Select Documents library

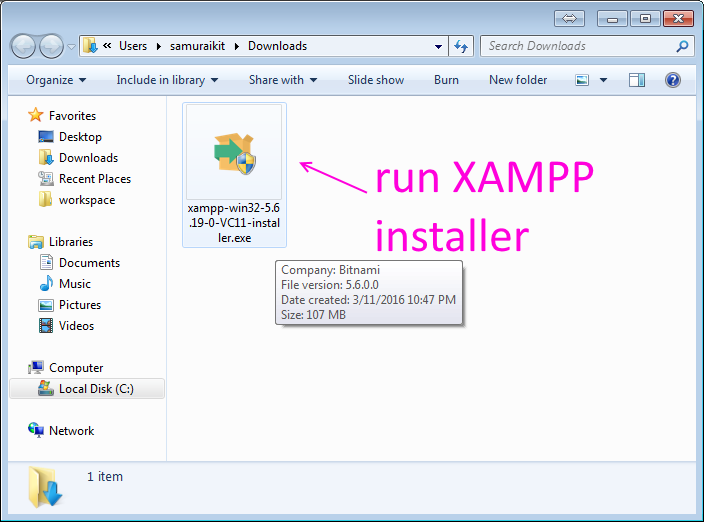tap(89, 263)
